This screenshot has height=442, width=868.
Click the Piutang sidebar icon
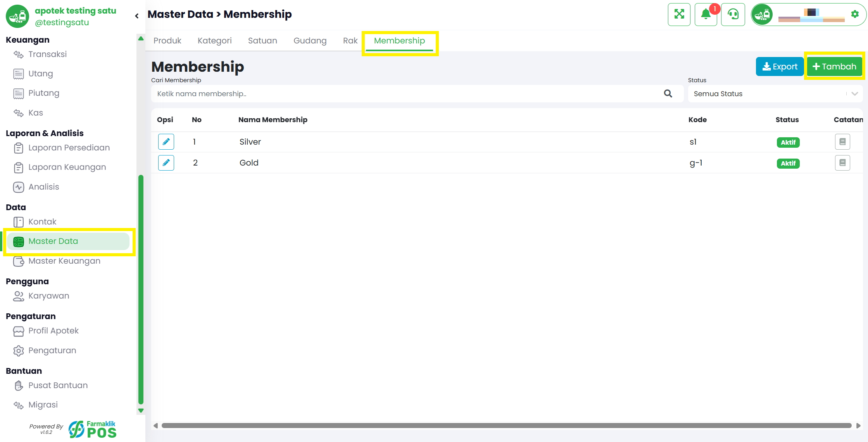pos(18,93)
